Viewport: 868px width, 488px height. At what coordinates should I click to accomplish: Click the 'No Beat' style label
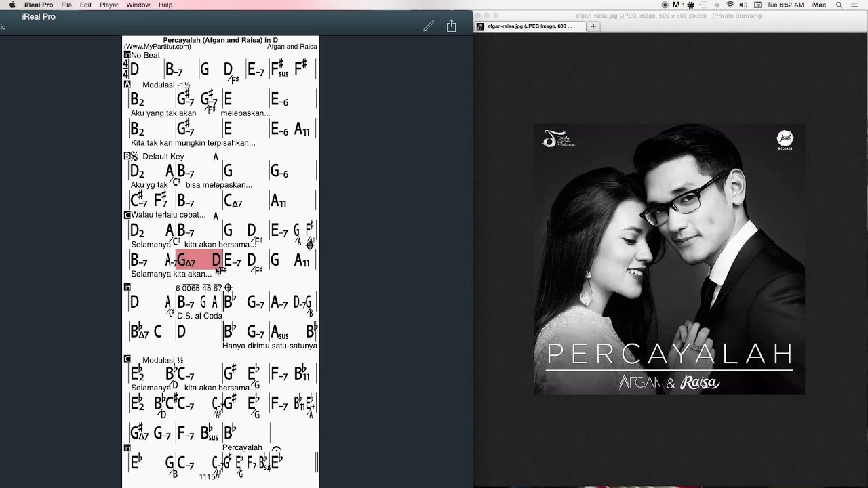[x=145, y=55]
